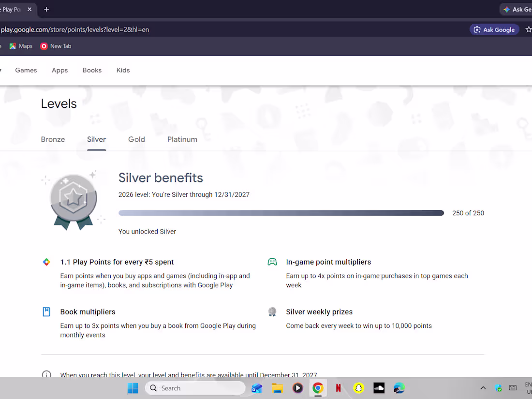Open the Books section
This screenshot has width=532, height=399.
[92, 70]
